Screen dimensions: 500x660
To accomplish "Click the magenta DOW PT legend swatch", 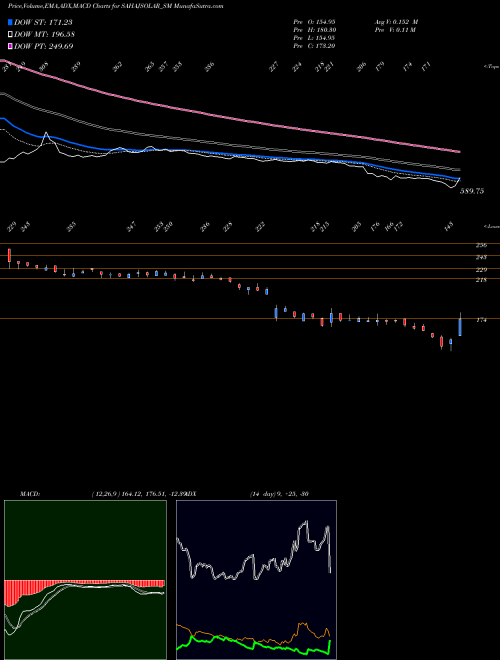I will (10, 46).
